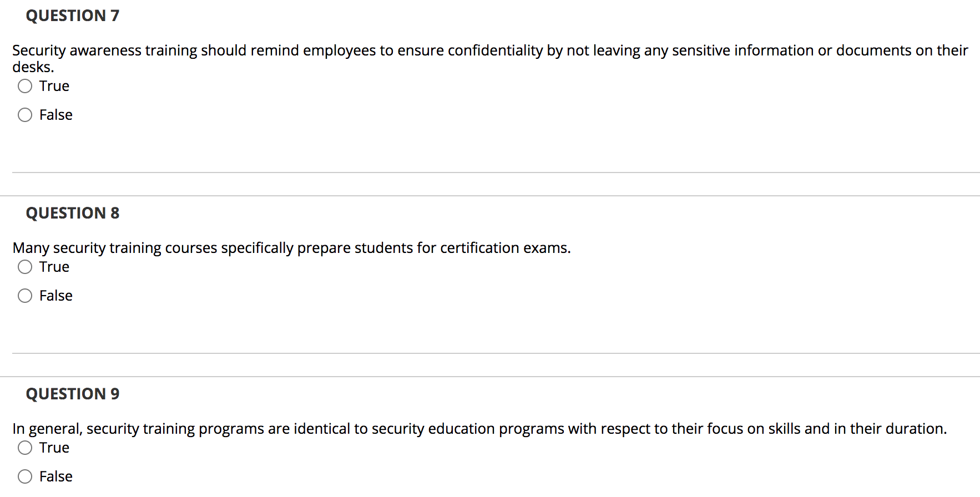This screenshot has height=497, width=980.
Task: Click the security education programs question sentence
Action: point(479,429)
